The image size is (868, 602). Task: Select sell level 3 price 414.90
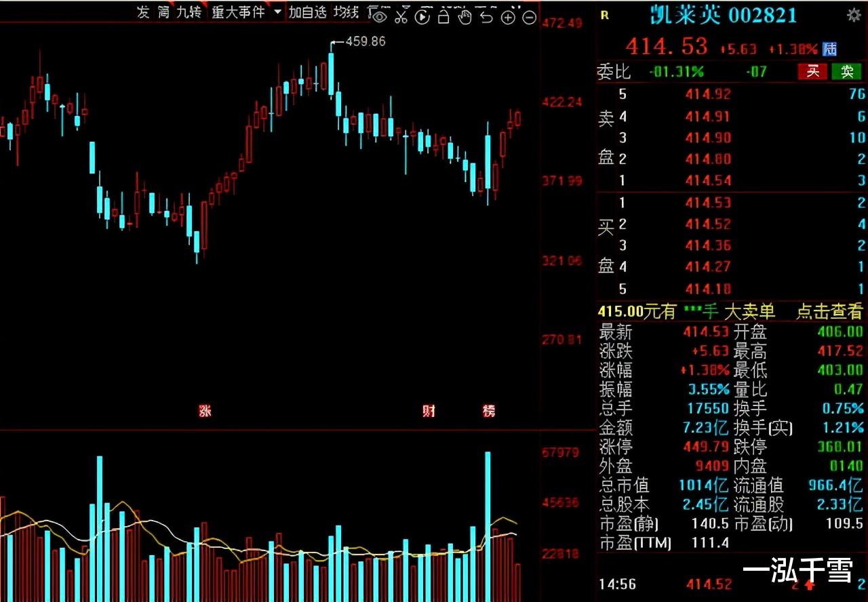point(708,138)
